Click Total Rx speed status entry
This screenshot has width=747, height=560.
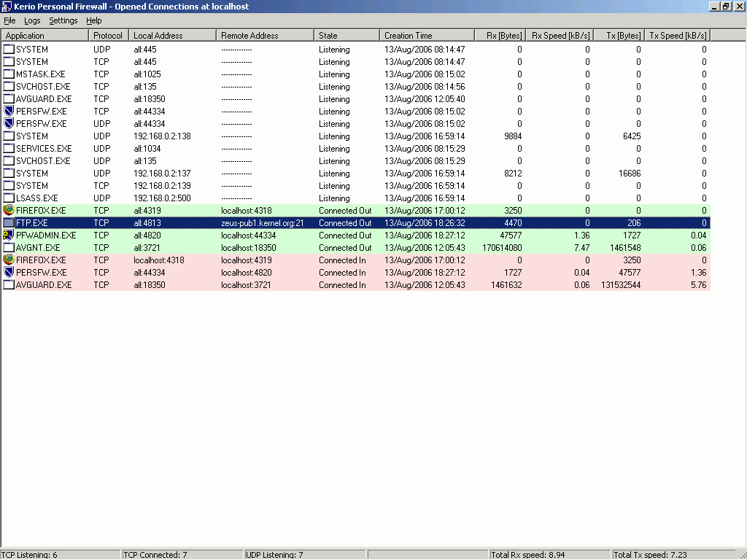[x=550, y=555]
